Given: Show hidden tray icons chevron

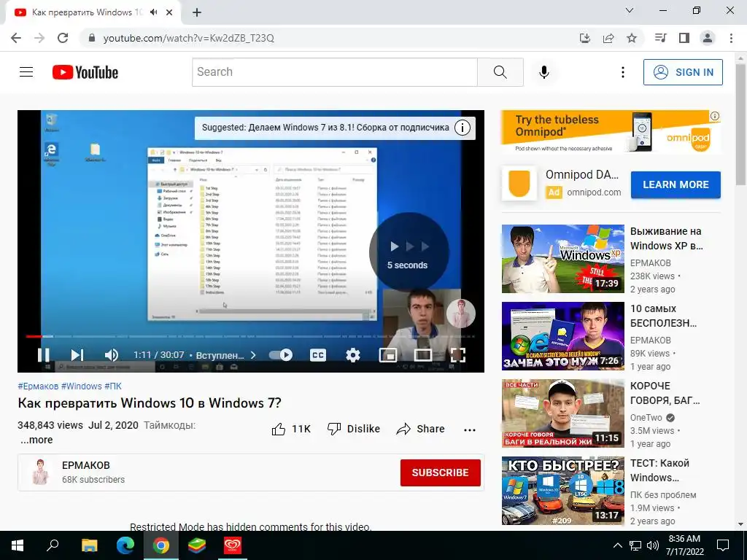Looking at the screenshot, I should pyautogui.click(x=617, y=545).
